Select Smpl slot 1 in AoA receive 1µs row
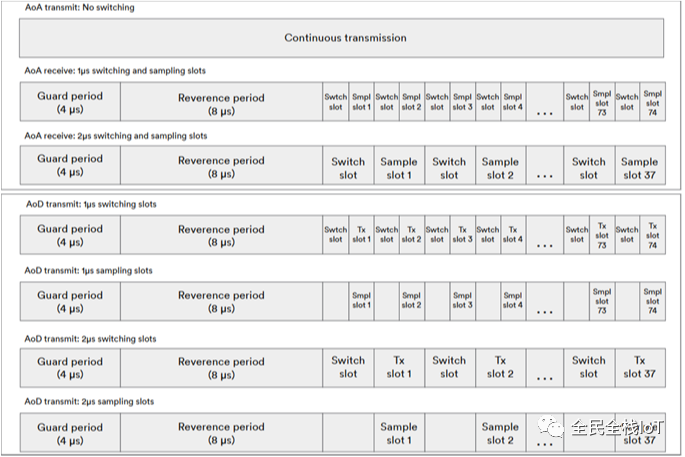 [x=361, y=102]
